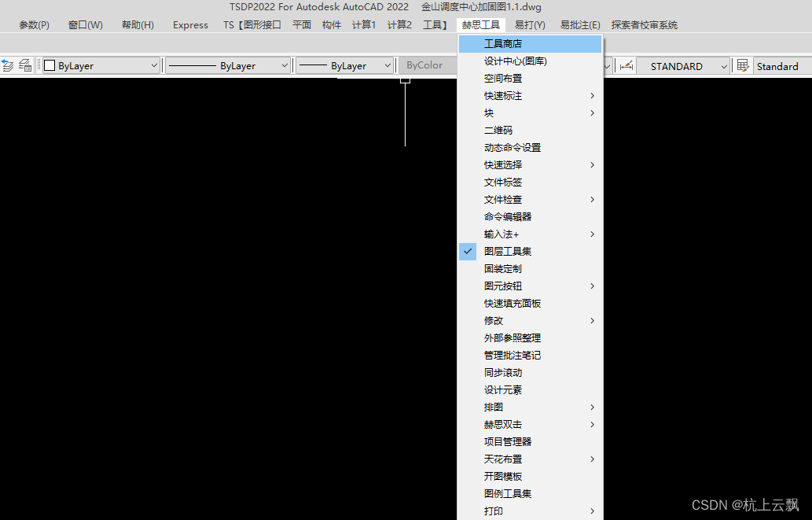This screenshot has width=812, height=520.
Task: Expand the 块 submenu
Action: click(531, 113)
